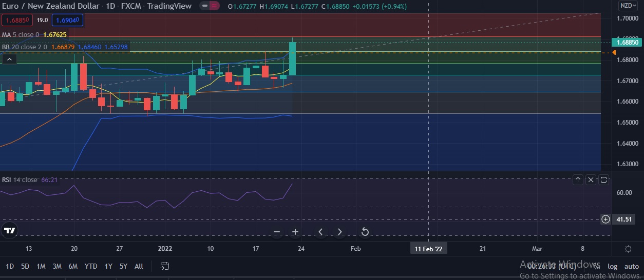Viewport: 644px width, 280px height.
Task: Delete the RSI pane
Action: click(591, 179)
